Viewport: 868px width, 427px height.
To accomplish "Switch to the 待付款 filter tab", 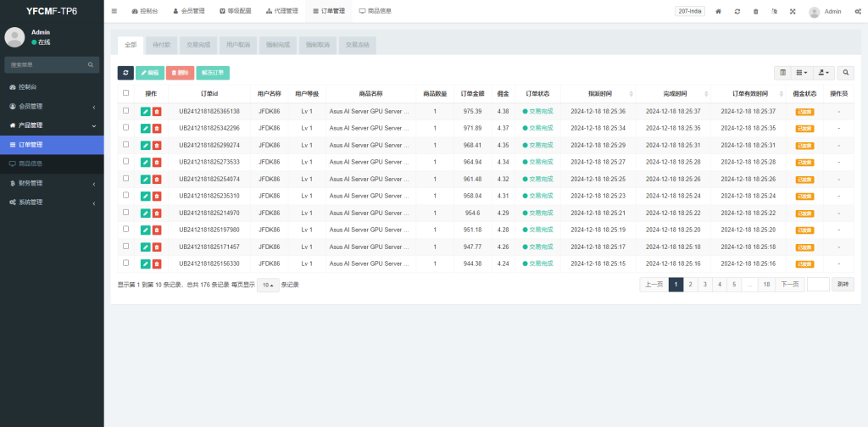I will [x=161, y=45].
